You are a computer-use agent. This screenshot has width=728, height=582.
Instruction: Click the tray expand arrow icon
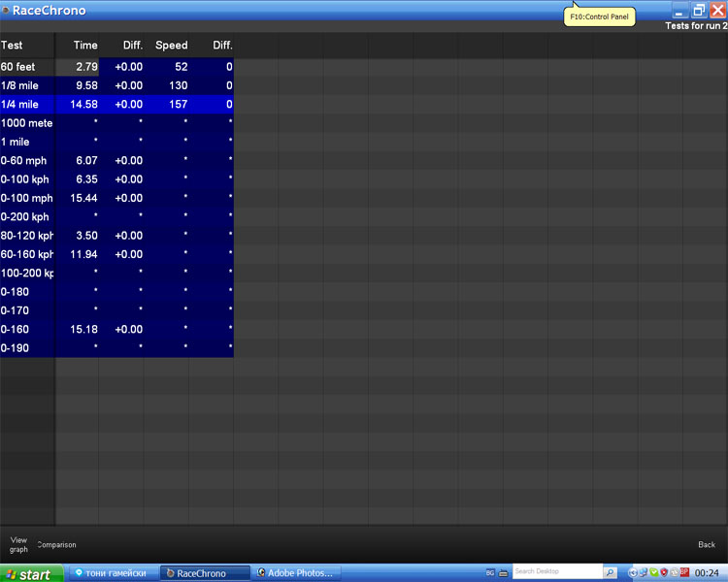[632, 573]
